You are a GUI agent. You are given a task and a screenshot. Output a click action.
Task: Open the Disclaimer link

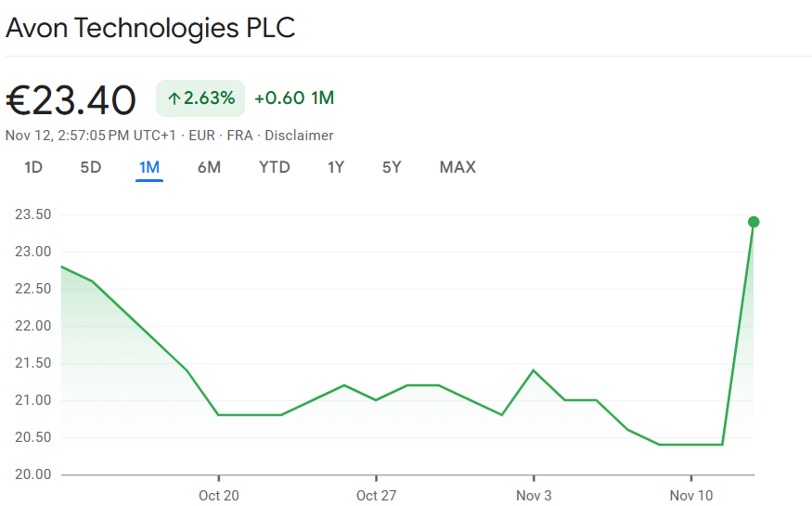(x=299, y=136)
